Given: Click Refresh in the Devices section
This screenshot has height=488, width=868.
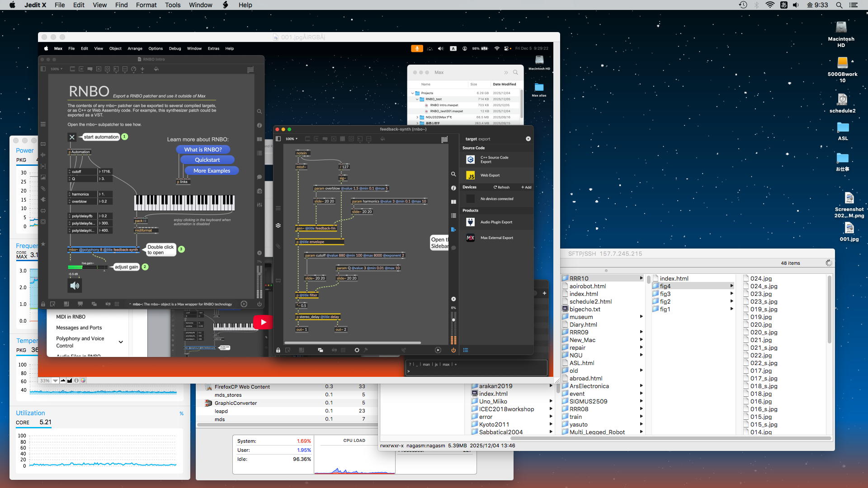Looking at the screenshot, I should pos(501,187).
